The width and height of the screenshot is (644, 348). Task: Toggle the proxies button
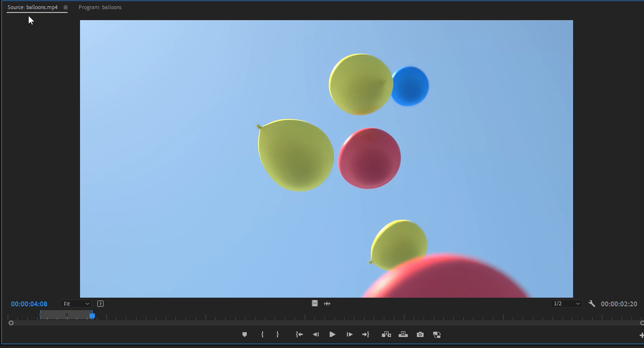[x=437, y=335]
